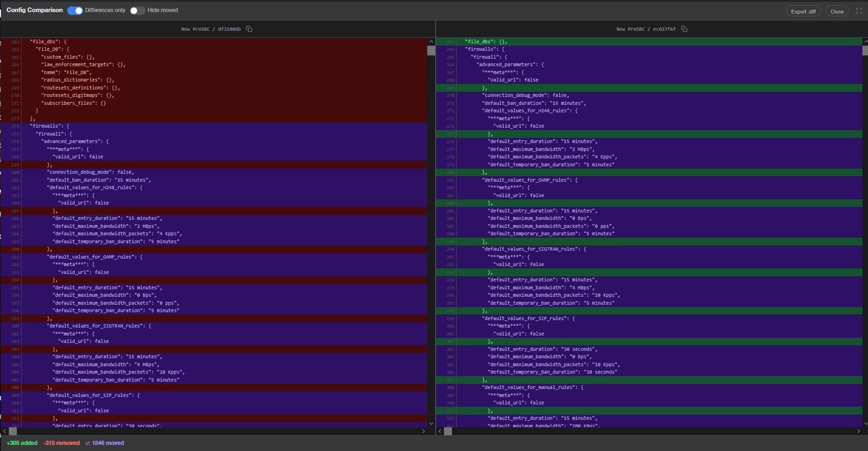
Task: Click added "file_dbs": {} line in right pane
Action: 649,41
